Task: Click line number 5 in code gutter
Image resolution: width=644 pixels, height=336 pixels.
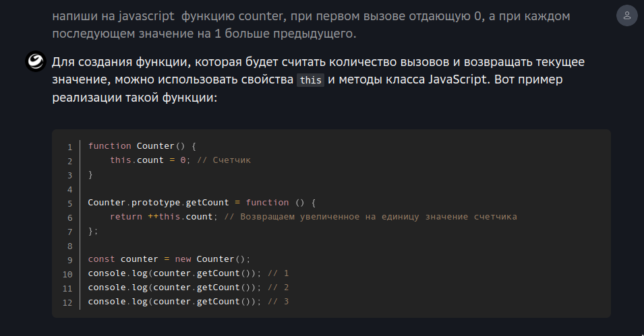Action: pyautogui.click(x=70, y=204)
